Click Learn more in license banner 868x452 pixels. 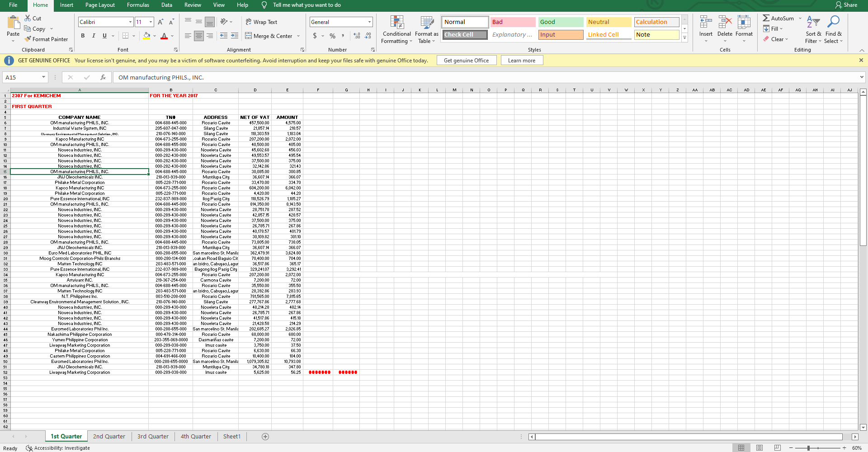click(x=522, y=60)
